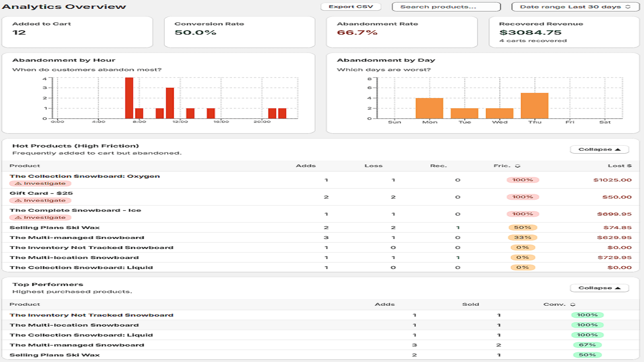Click the Thursday bar in Abandonment by Day
Screen dimensions: 644x362
[x=535, y=106]
